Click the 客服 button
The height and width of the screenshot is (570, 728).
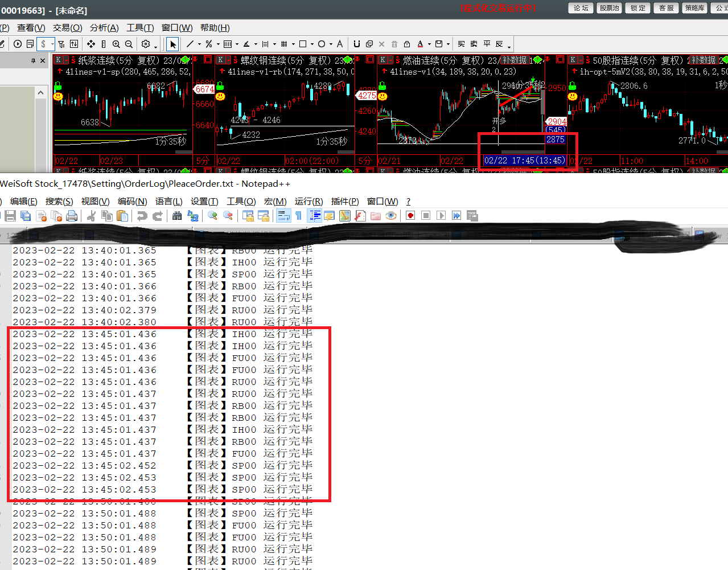tap(666, 8)
